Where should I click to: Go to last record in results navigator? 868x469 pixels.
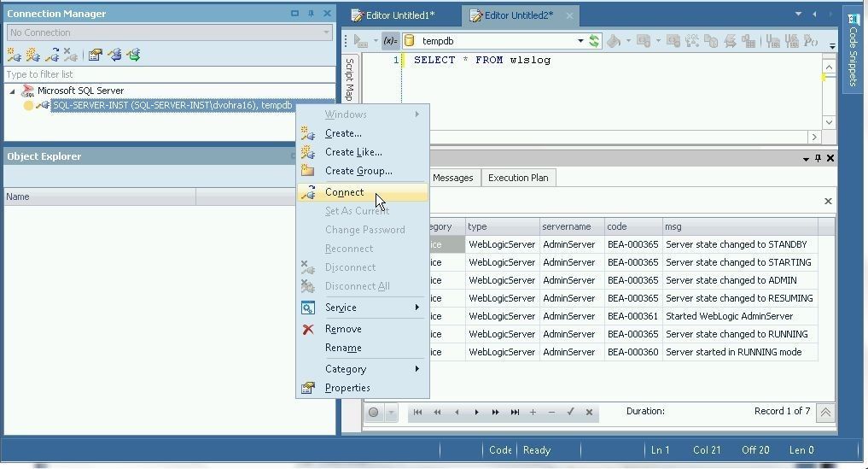(x=515, y=412)
